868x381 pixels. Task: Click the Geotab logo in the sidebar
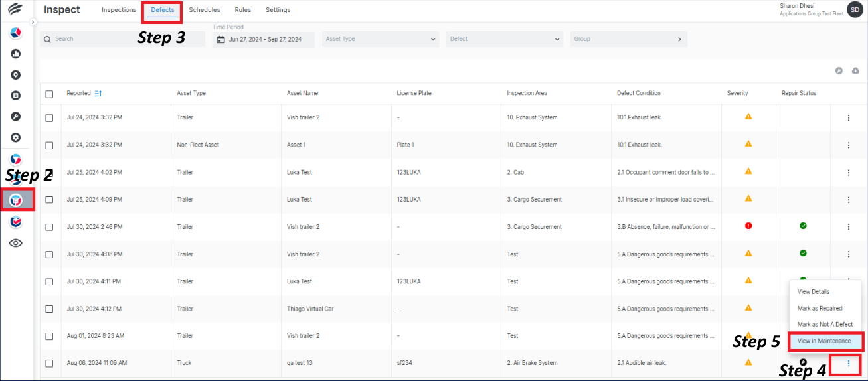coord(15,9)
